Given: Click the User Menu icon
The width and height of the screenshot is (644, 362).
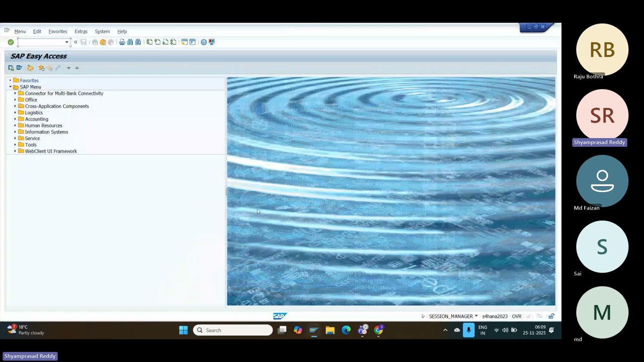Looking at the screenshot, I should tap(11, 68).
